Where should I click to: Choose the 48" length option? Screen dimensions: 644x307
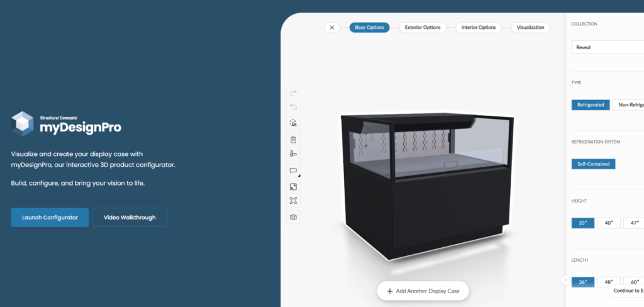point(609,282)
